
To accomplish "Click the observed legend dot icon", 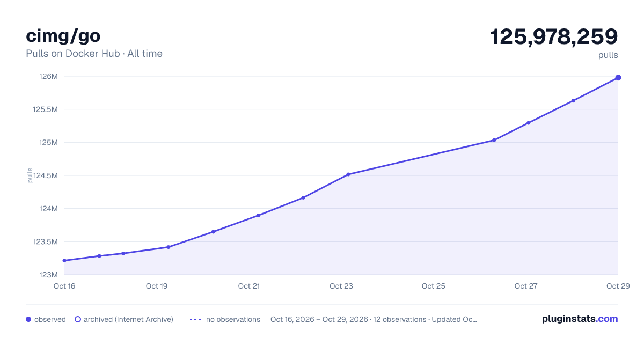I will click(28, 319).
